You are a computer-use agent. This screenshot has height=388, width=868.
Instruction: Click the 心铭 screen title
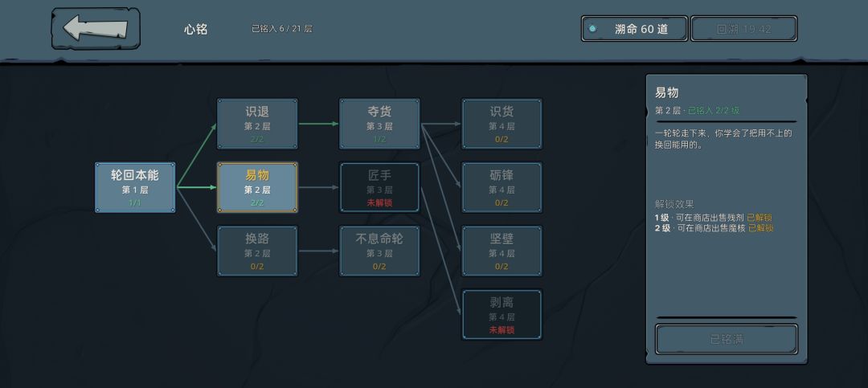(x=196, y=30)
